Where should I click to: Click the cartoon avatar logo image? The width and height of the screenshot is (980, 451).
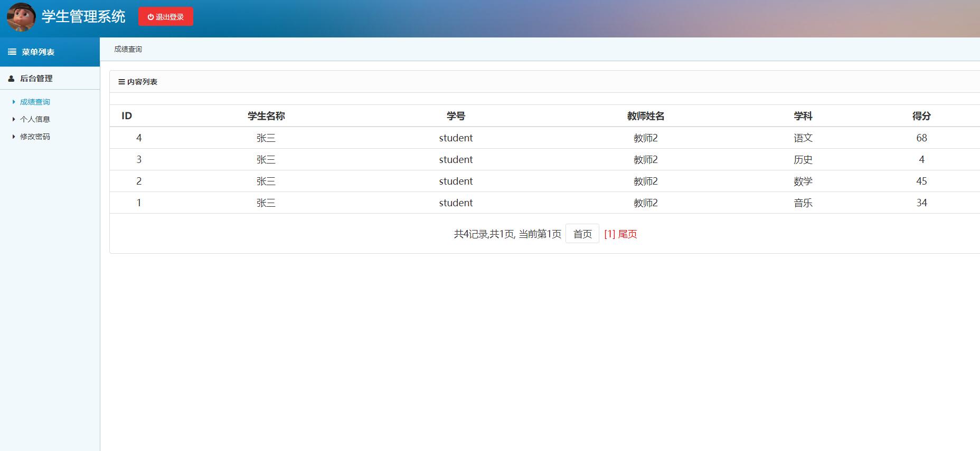(x=21, y=17)
